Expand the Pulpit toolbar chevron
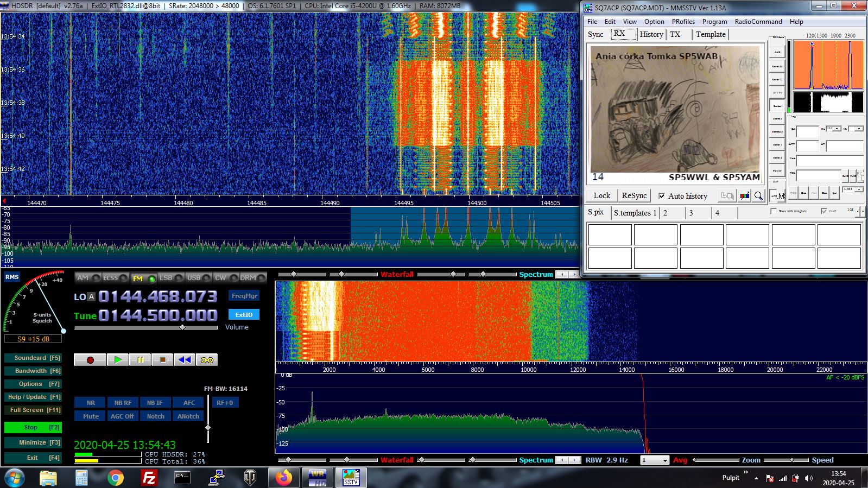 [x=746, y=472]
